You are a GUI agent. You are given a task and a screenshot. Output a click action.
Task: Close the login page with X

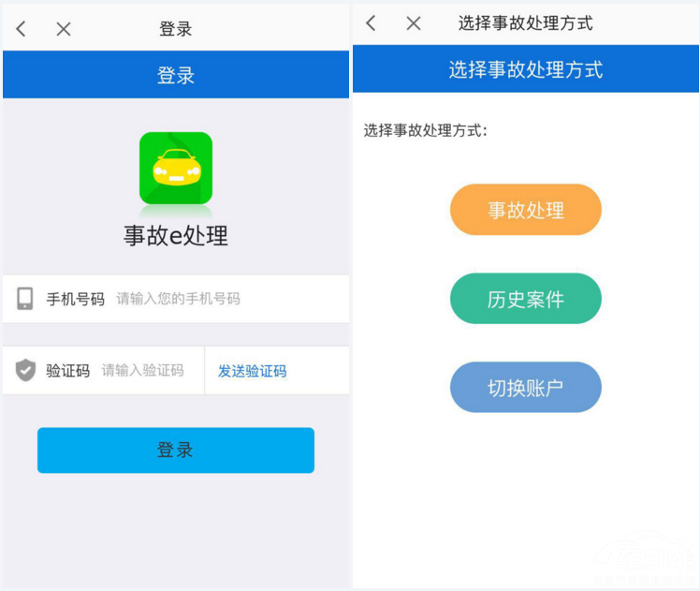[x=64, y=29]
